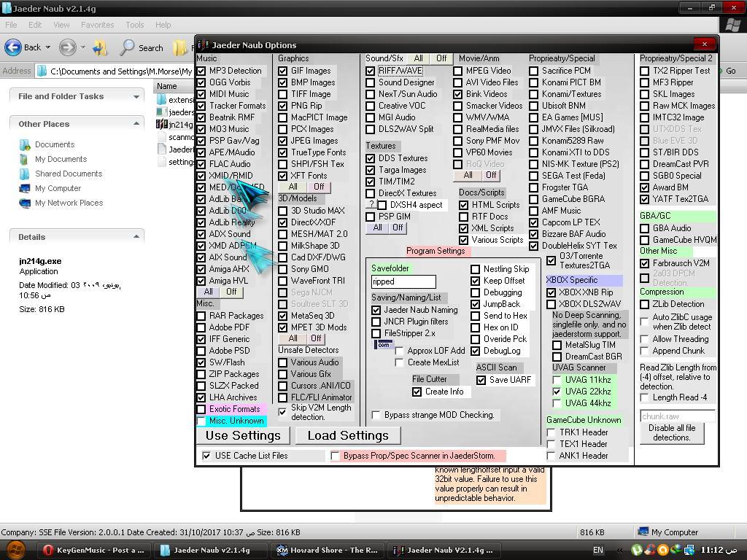This screenshot has width=747, height=560.
Task: Click the Explorer address path field
Action: point(121,71)
